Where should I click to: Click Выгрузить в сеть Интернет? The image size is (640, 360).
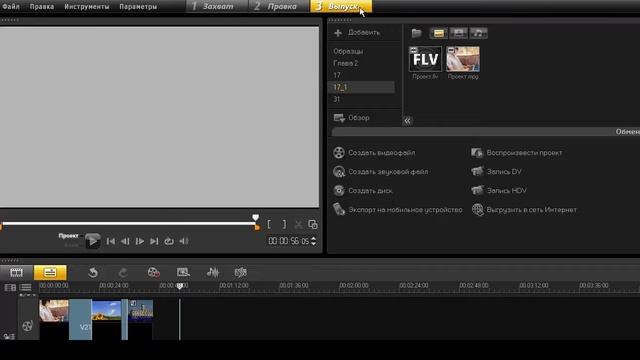pyautogui.click(x=531, y=210)
